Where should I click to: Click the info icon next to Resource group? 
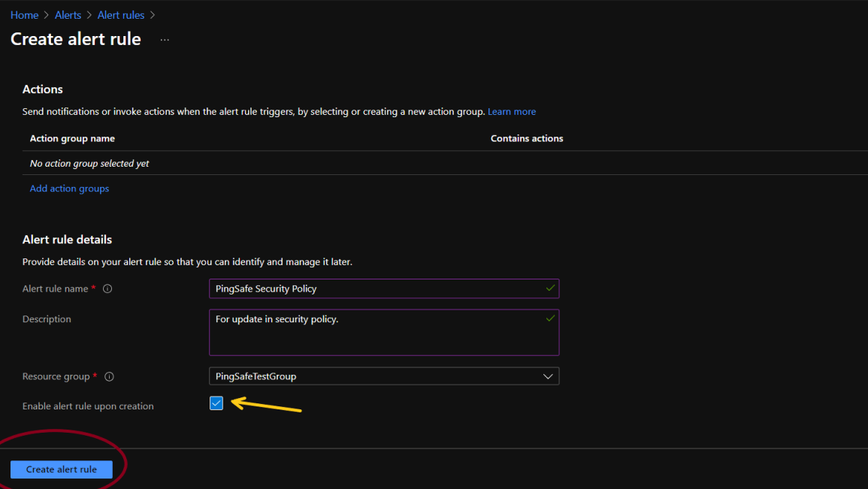109,377
